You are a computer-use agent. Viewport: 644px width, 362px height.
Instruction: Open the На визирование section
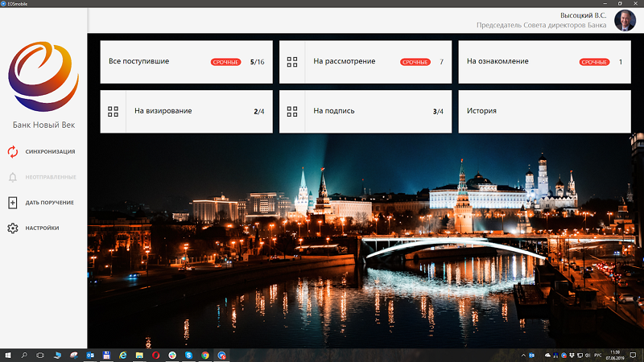click(187, 111)
